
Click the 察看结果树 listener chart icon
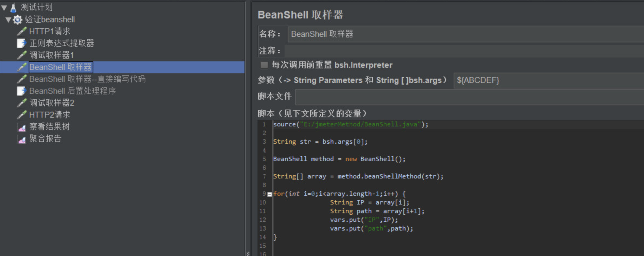pyautogui.click(x=22, y=127)
